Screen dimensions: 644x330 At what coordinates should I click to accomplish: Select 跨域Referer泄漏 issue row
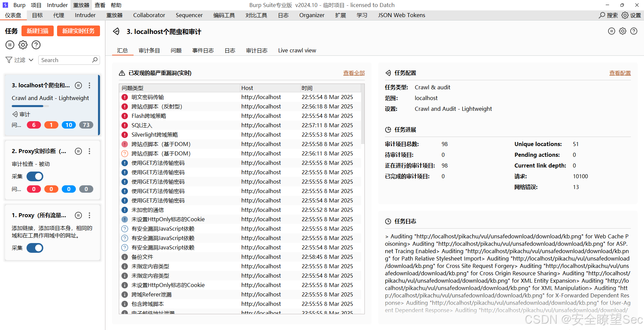coord(240,294)
